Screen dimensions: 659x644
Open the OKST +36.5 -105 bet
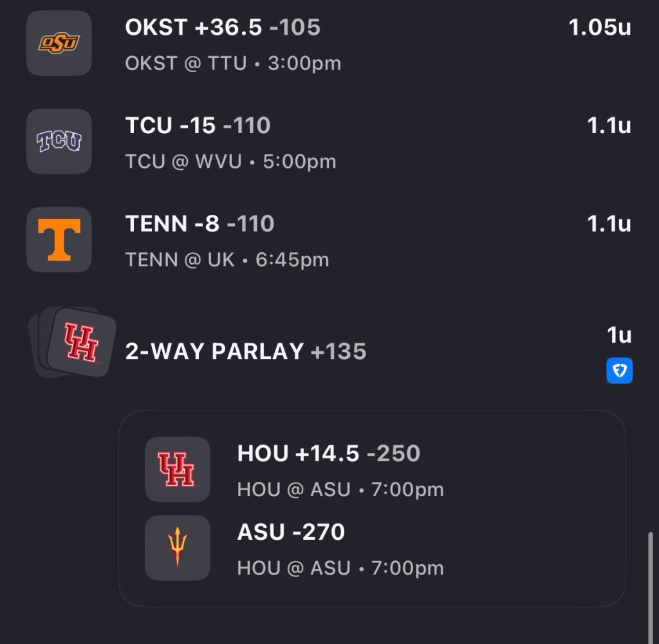[223, 28]
